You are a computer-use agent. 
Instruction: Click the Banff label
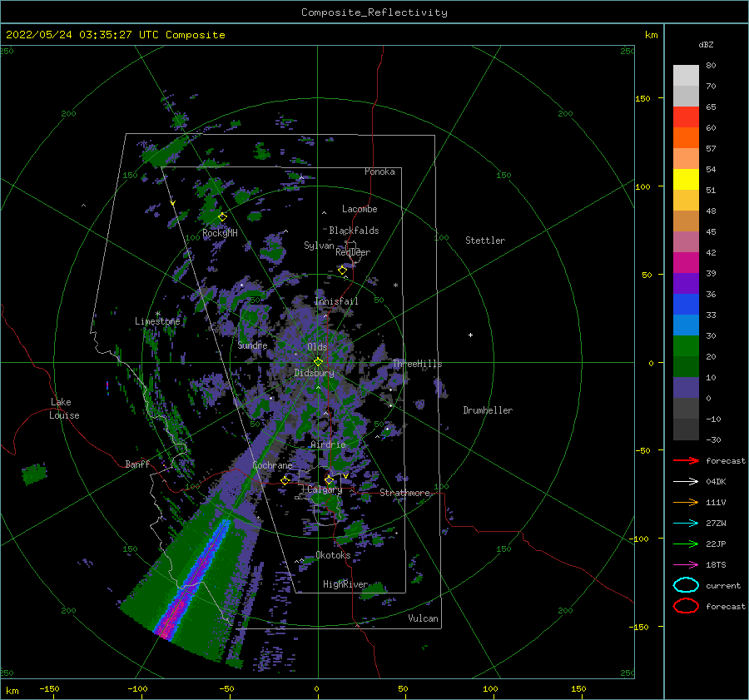pyautogui.click(x=137, y=464)
